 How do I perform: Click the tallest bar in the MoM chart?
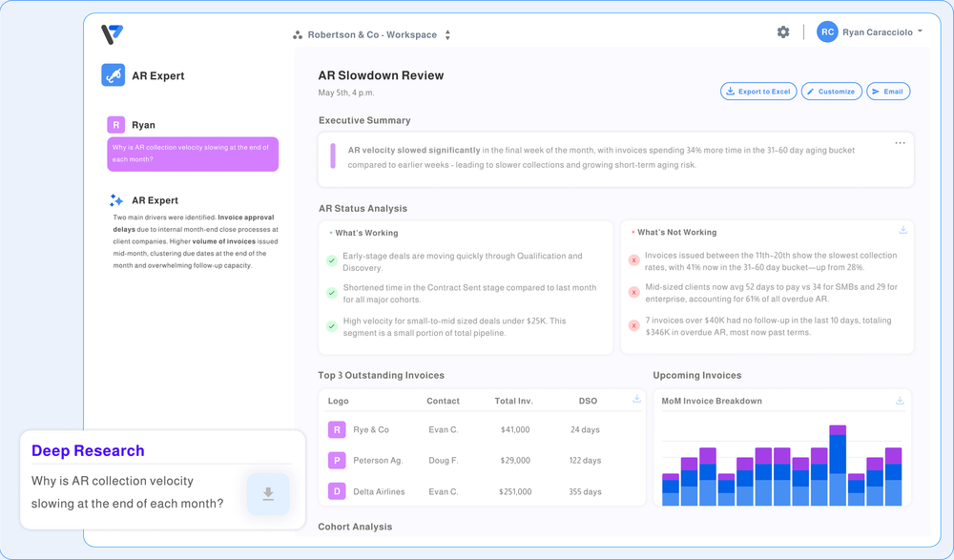pyautogui.click(x=838, y=466)
